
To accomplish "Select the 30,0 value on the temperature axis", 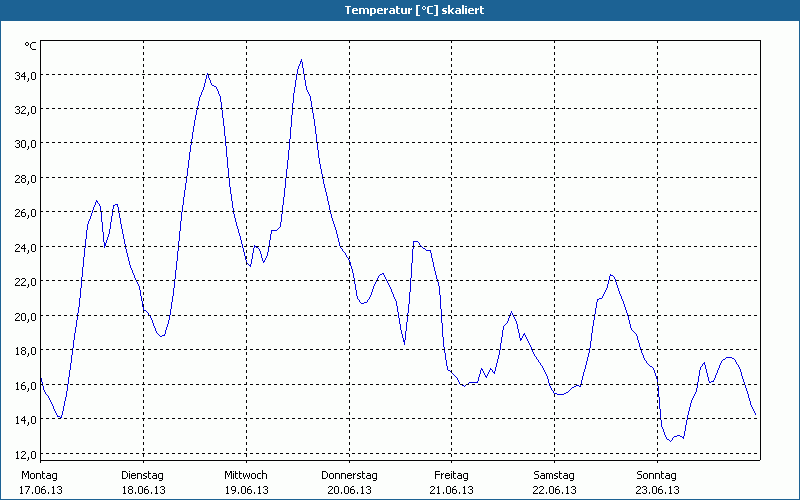I will 25,143.
